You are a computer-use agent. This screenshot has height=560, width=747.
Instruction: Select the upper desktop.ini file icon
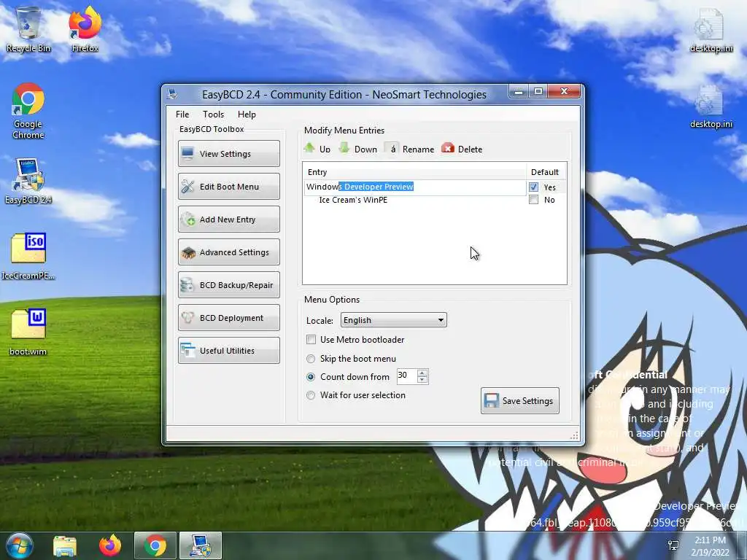coord(711,29)
